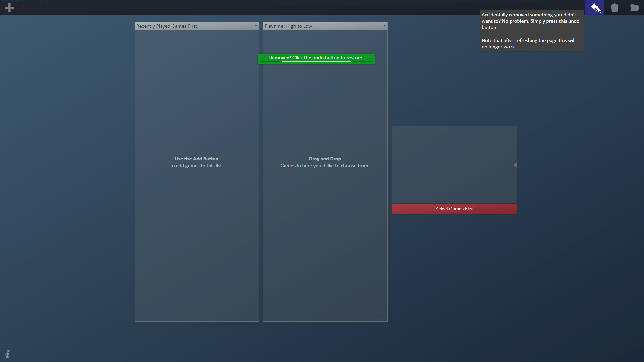Image resolution: width=644 pixels, height=362 pixels.
Task: Open the folder icon in the top toolbar
Action: pyautogui.click(x=635, y=7)
